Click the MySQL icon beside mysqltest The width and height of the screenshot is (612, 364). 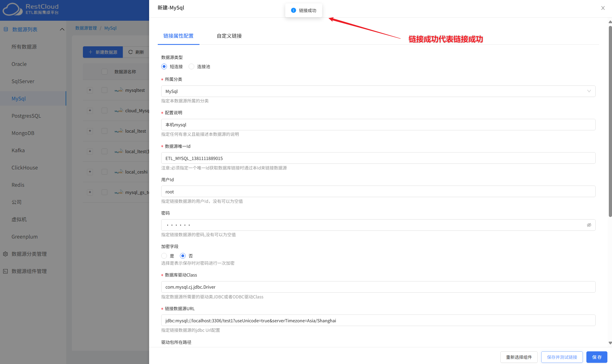[x=119, y=90]
